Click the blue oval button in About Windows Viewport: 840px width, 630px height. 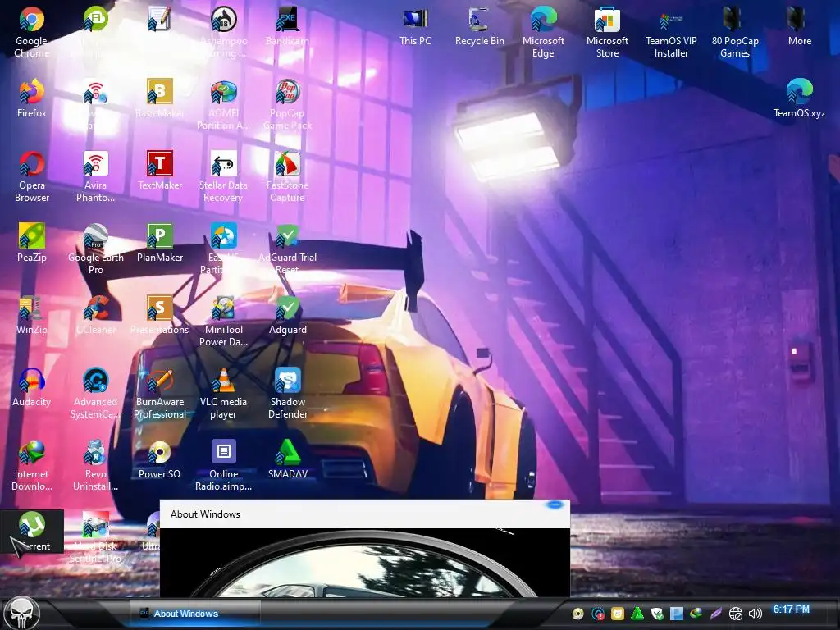coord(555,504)
